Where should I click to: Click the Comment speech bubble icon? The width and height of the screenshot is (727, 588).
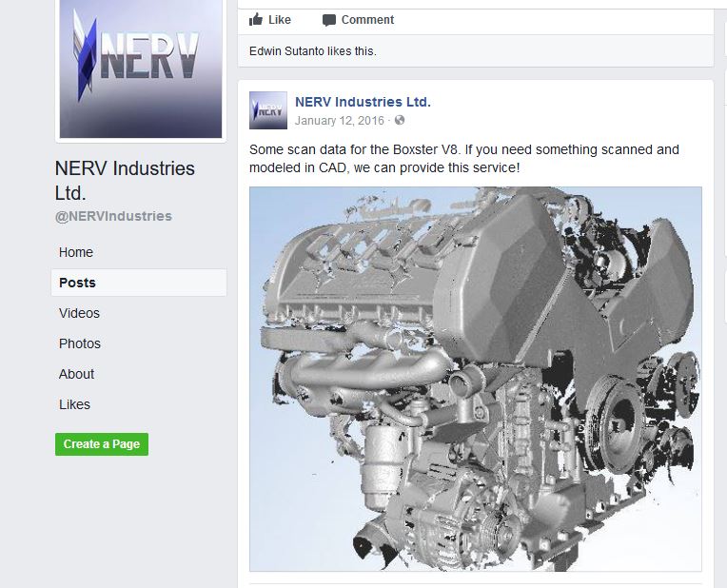(329, 20)
